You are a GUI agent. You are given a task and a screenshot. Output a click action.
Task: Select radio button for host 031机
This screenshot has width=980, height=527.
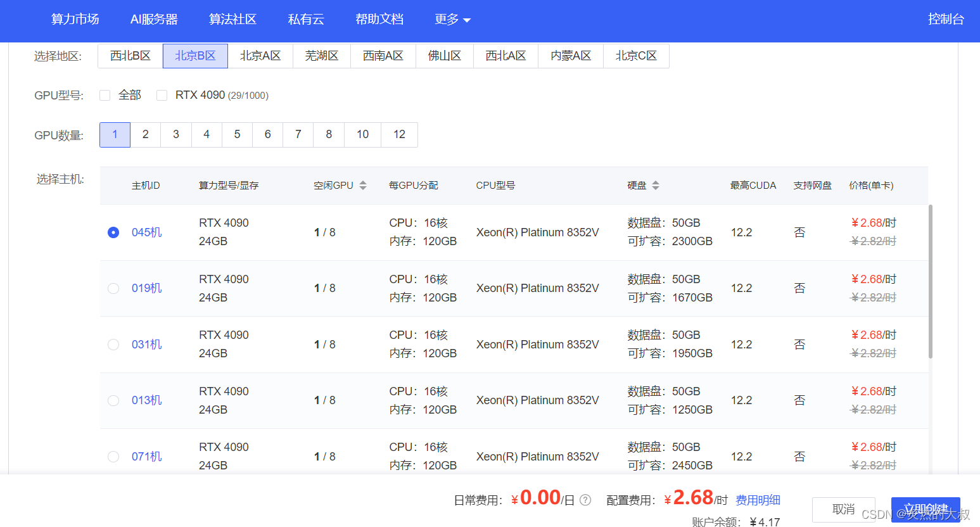click(x=113, y=345)
